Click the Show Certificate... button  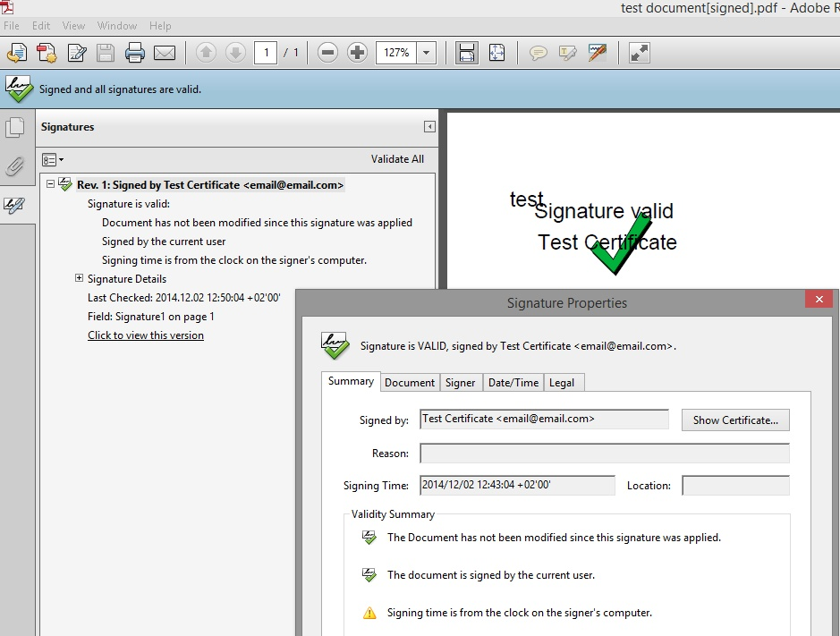(x=735, y=420)
